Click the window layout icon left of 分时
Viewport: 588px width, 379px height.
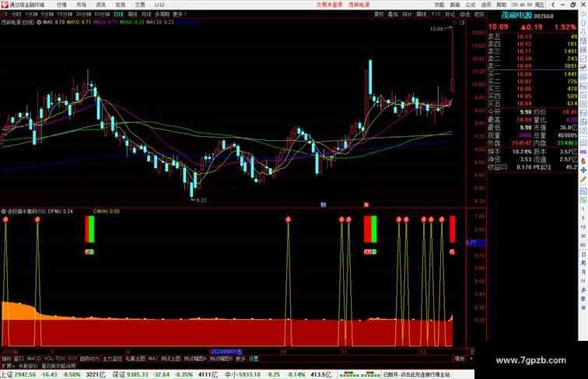pyautogui.click(x=5, y=14)
